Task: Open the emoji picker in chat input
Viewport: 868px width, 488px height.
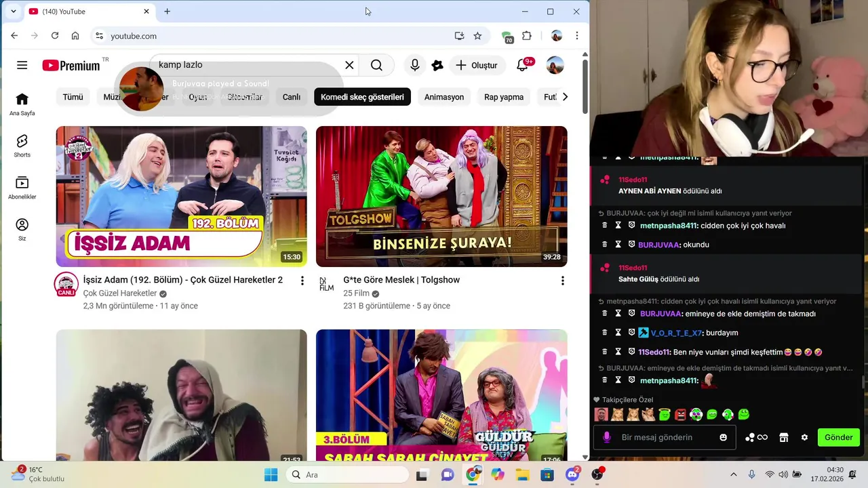Action: (724, 437)
